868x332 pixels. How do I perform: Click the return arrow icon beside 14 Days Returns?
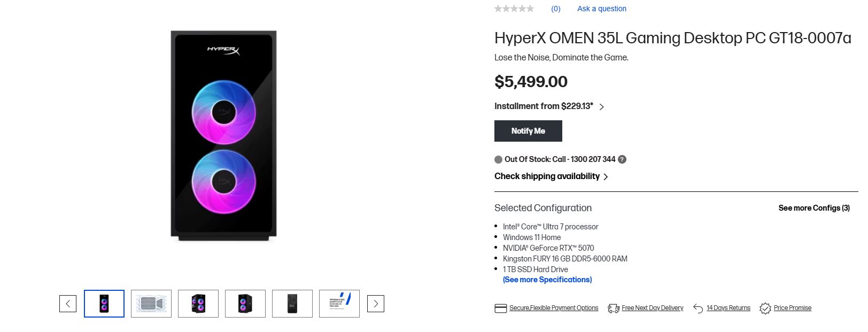(698, 308)
